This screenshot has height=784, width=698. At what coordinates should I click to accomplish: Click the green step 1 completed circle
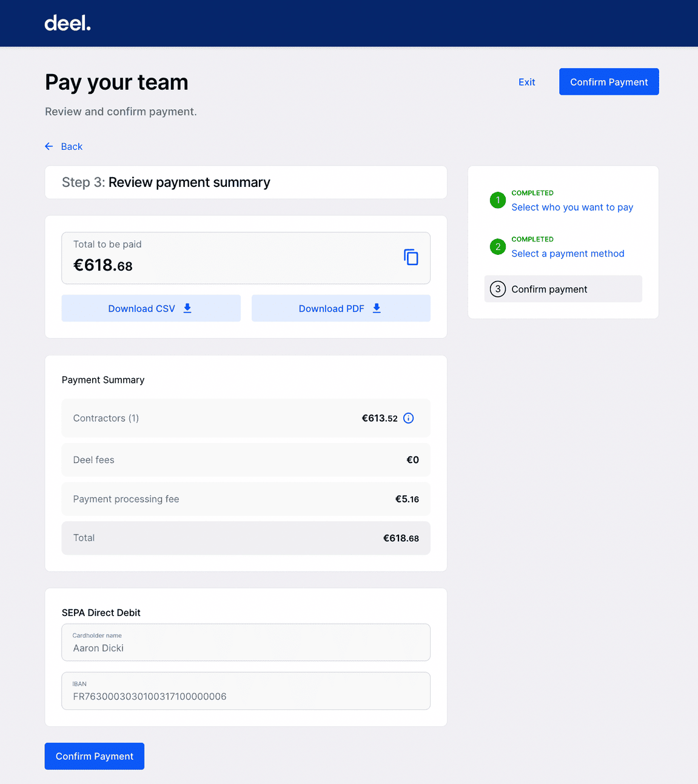pyautogui.click(x=497, y=200)
